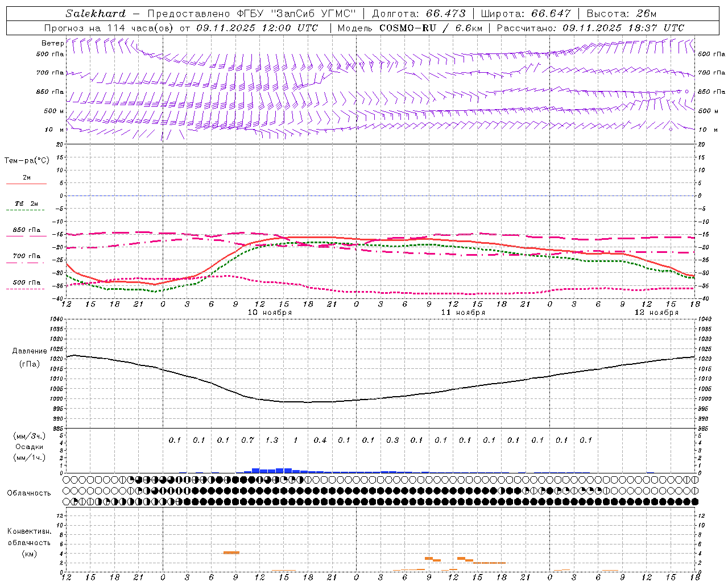The width and height of the screenshot is (728, 582).
Task: Click the "(мм/1ч.)" hourly precipitation unit label
Action: pos(30,458)
